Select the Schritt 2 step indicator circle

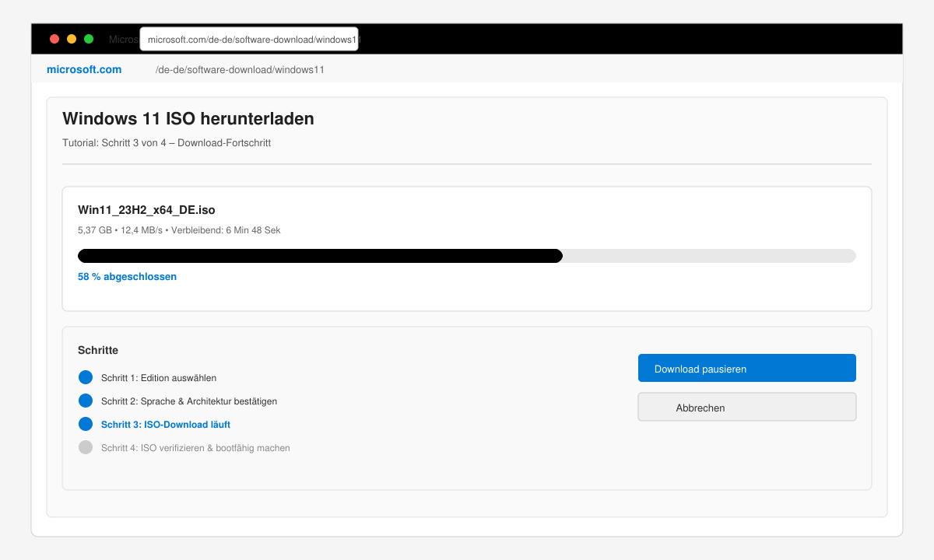86,401
